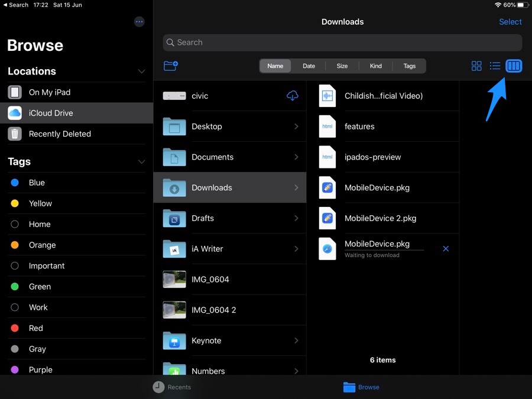The height and width of the screenshot is (399, 532).
Task: Open the IMG_0604 photo thumbnail
Action: point(174,279)
